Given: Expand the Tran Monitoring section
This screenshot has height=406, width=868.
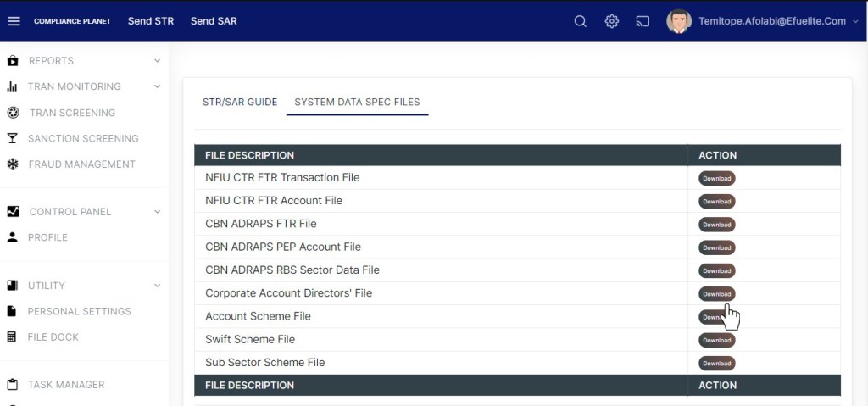Looking at the screenshot, I should 157,86.
